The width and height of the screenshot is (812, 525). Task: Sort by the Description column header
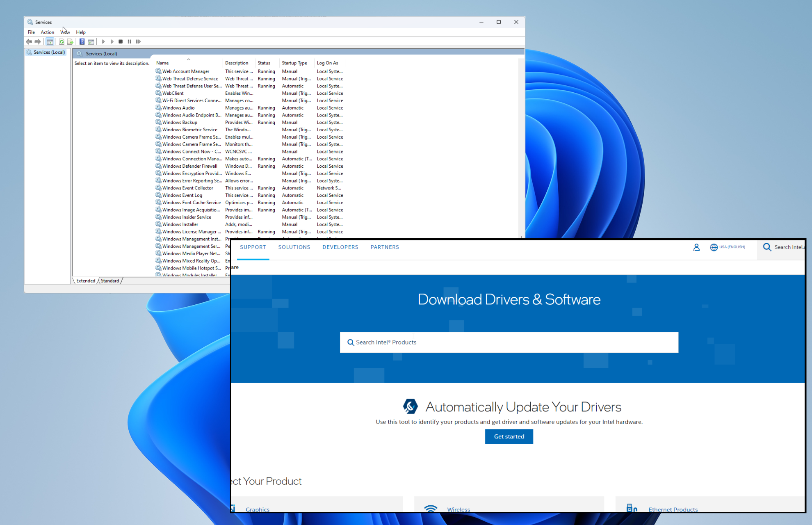[x=239, y=63]
